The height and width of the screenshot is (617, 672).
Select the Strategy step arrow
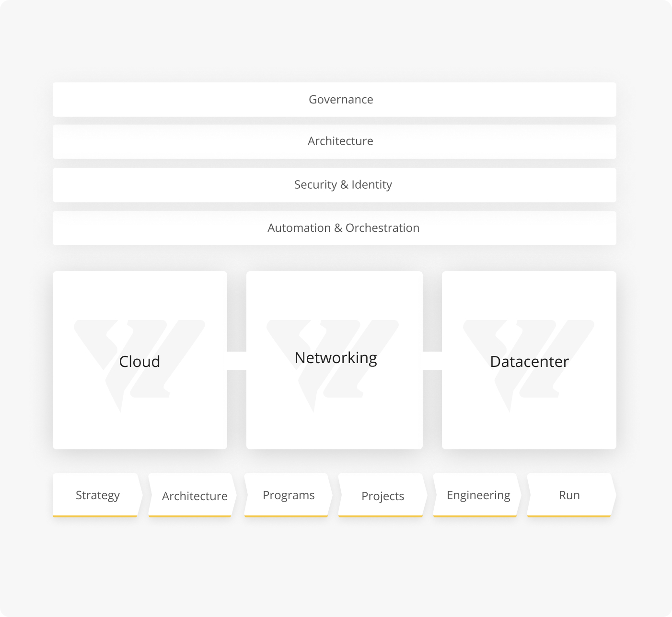click(98, 495)
